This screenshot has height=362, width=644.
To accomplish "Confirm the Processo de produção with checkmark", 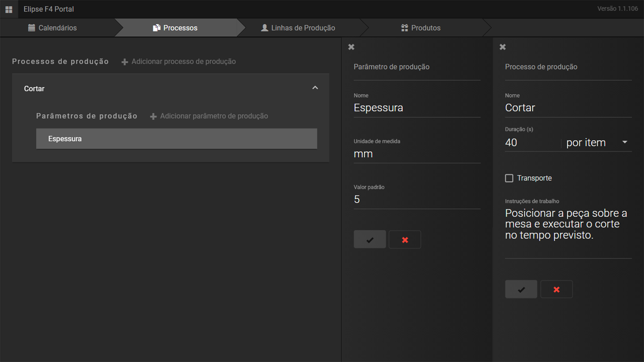I will (x=521, y=289).
